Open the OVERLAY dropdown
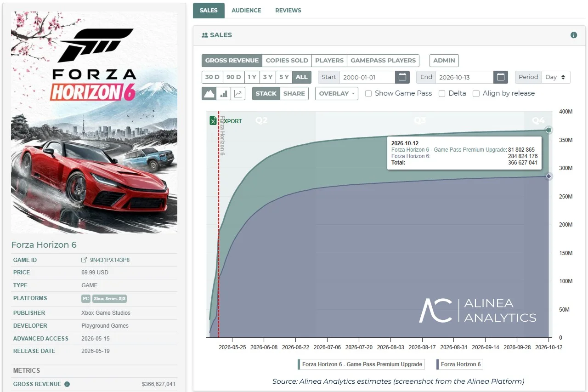 (337, 93)
